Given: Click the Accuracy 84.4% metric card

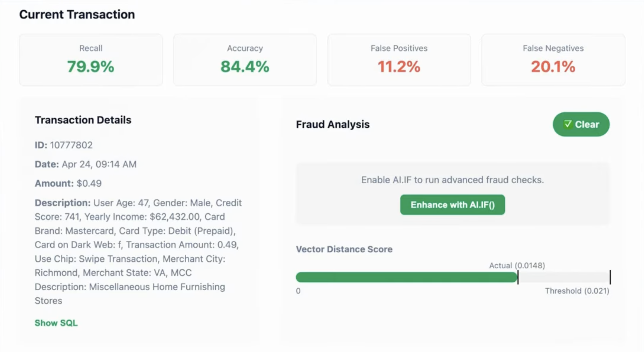Looking at the screenshot, I should point(245,60).
